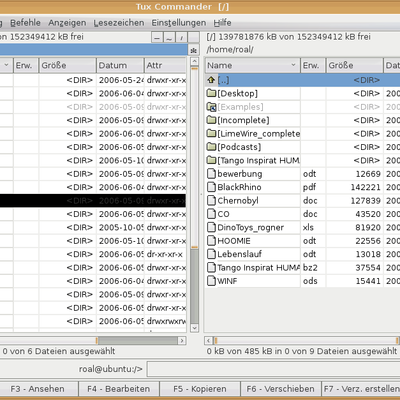Sort left panel by Datum column header

point(120,65)
